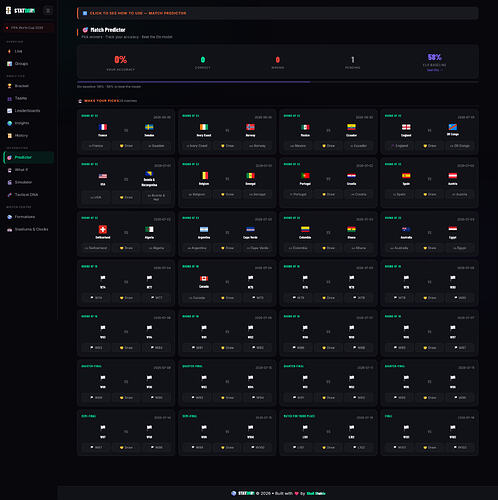Pick Draw for Mexico vs Ecuador

click(328, 146)
